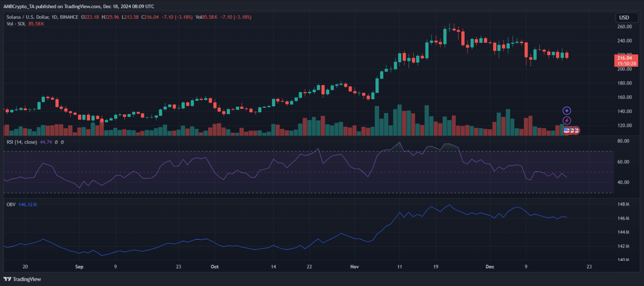
Task: Click the Oct date label on time axis
Action: (x=214, y=267)
